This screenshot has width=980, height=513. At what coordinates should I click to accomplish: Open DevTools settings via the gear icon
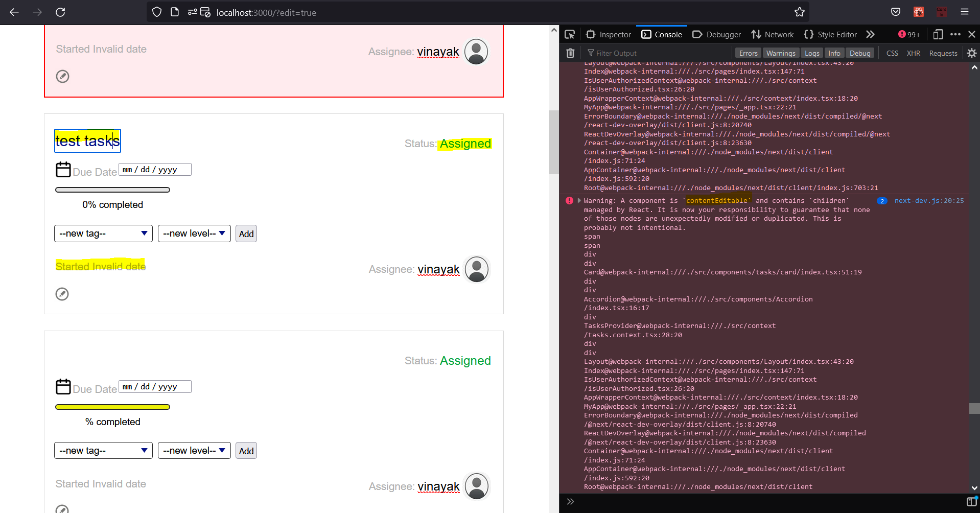click(972, 53)
